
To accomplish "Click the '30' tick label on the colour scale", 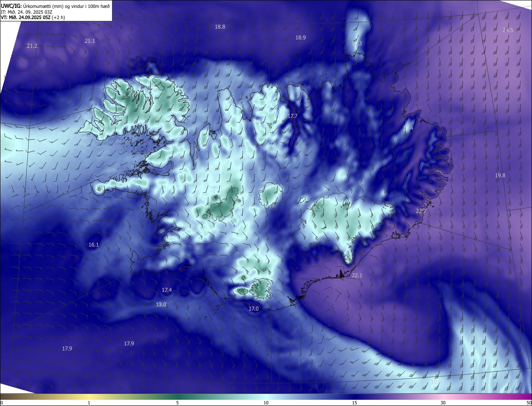I will (443, 403).
